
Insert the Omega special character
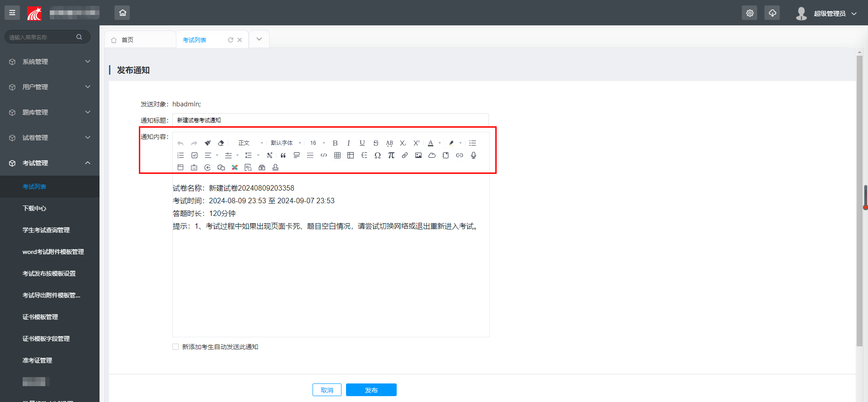click(x=378, y=155)
